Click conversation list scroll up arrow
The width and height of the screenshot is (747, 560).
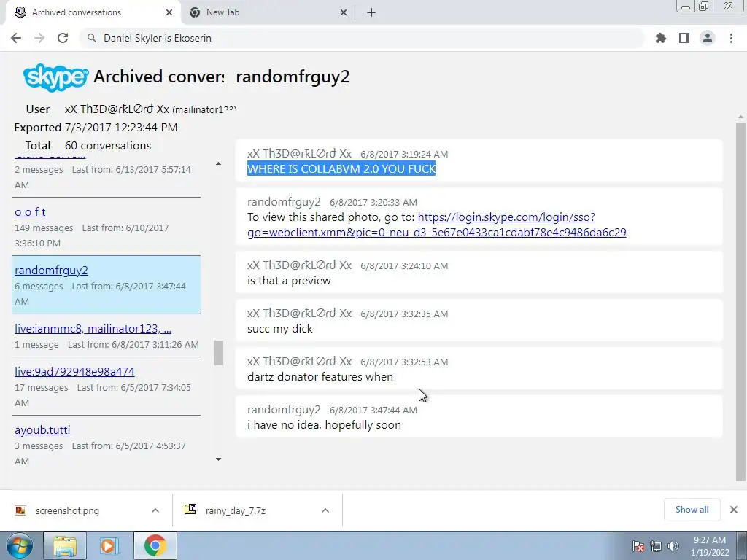pyautogui.click(x=218, y=164)
